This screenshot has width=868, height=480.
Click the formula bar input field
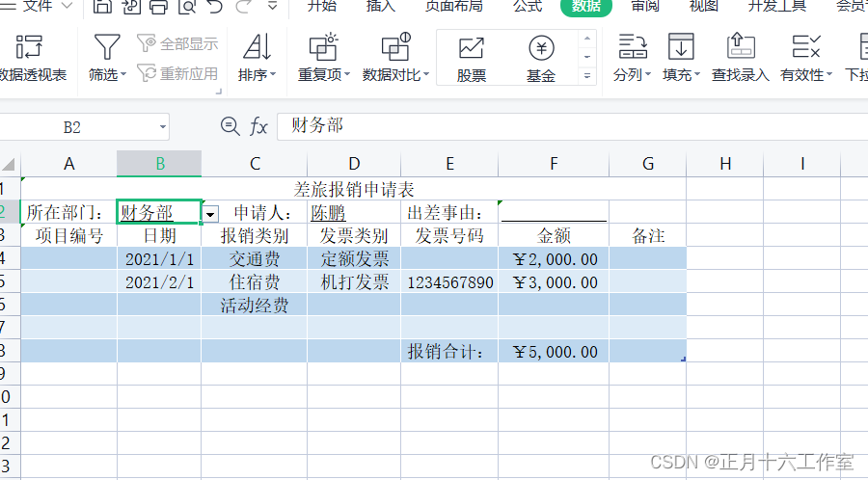pos(572,126)
